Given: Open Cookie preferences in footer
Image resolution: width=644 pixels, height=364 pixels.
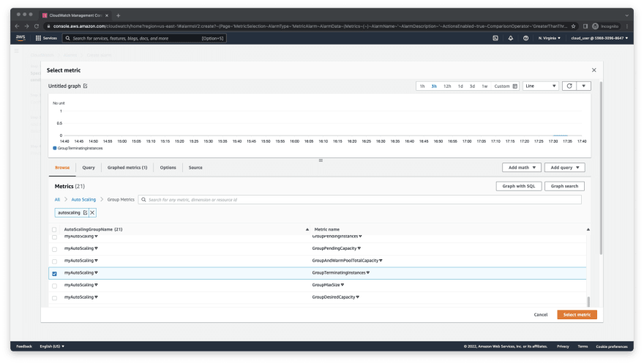Looking at the screenshot, I should coord(612,346).
